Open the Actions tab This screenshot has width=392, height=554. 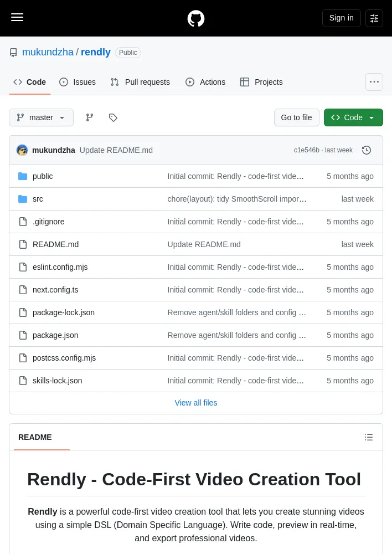pos(205,82)
